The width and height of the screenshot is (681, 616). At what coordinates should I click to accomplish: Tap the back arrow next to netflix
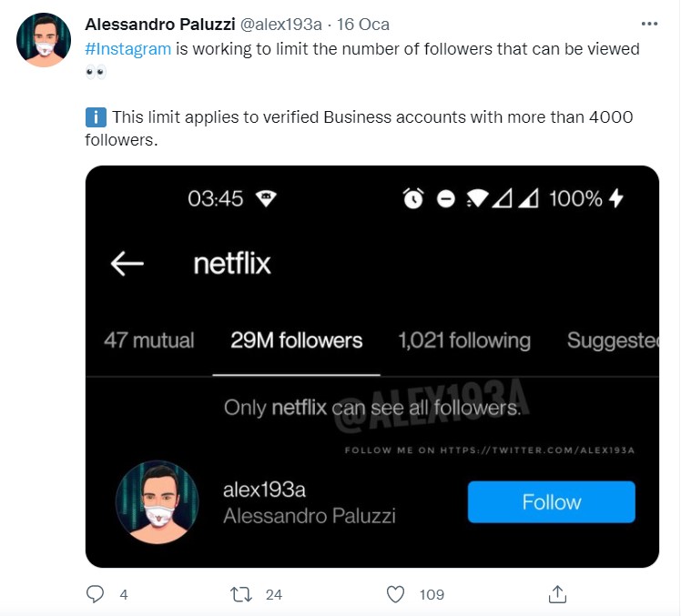coord(127,264)
